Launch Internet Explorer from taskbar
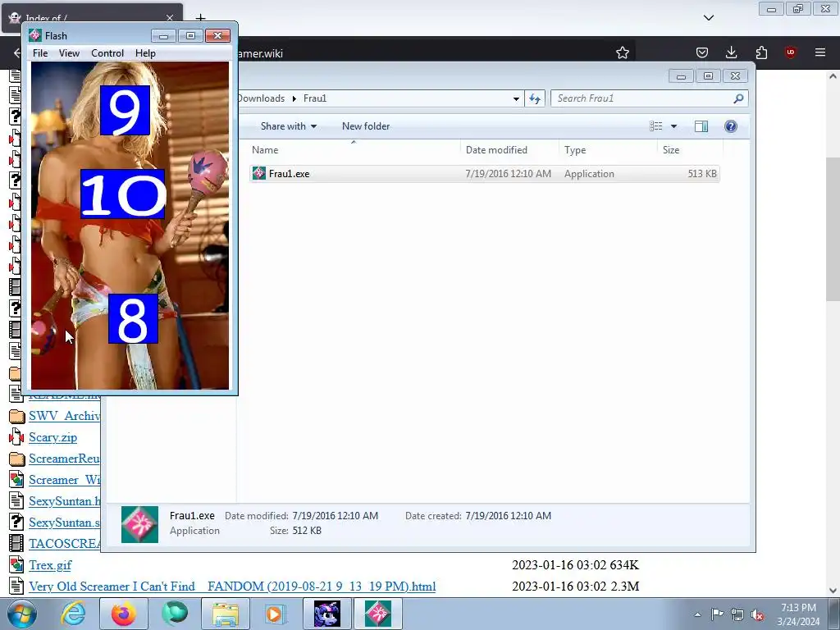This screenshot has height=630, width=840. pyautogui.click(x=73, y=614)
